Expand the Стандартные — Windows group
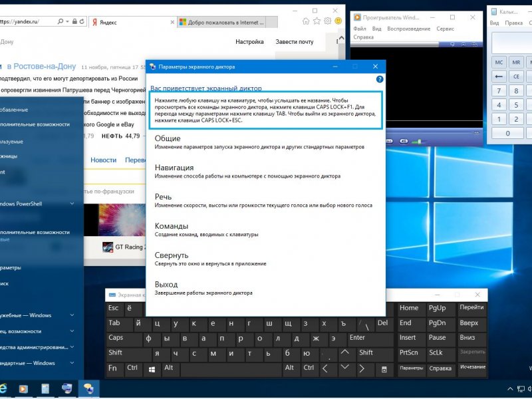Image resolution: width=532 pixels, height=399 pixels. [72, 363]
